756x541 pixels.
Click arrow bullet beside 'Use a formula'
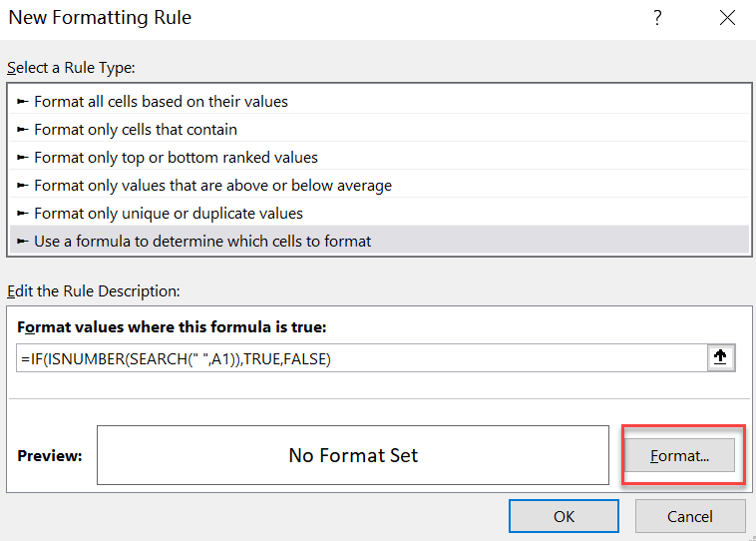coord(23,242)
